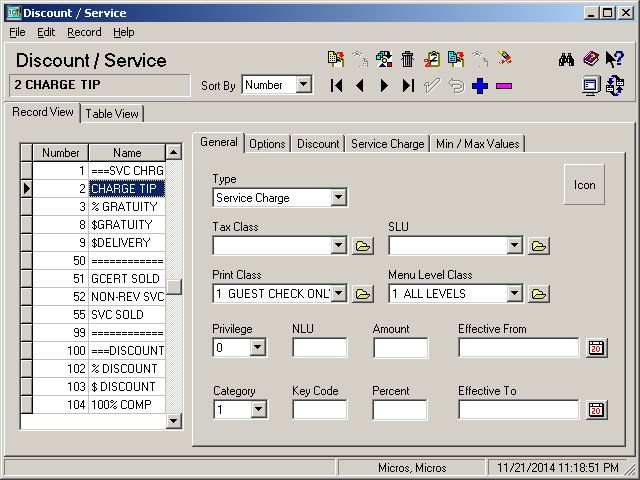The image size is (640, 480).
Task: Click the record list scroll down arrow
Action: pos(173,421)
